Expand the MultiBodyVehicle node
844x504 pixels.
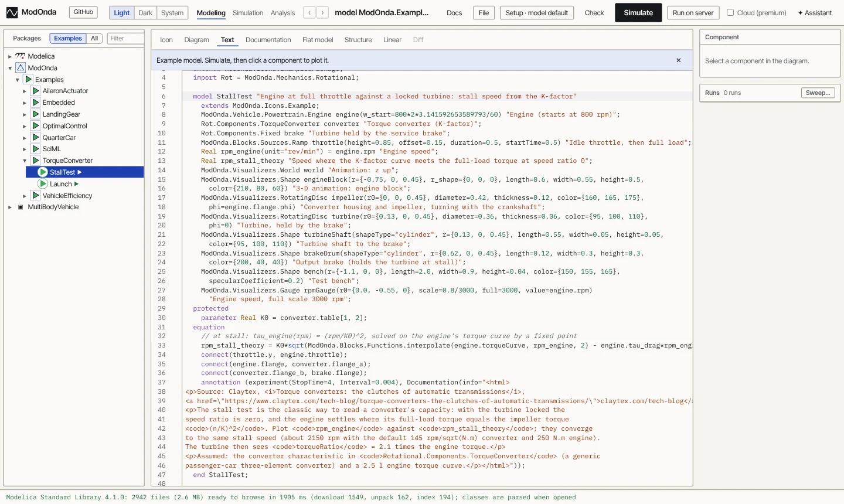(10, 207)
